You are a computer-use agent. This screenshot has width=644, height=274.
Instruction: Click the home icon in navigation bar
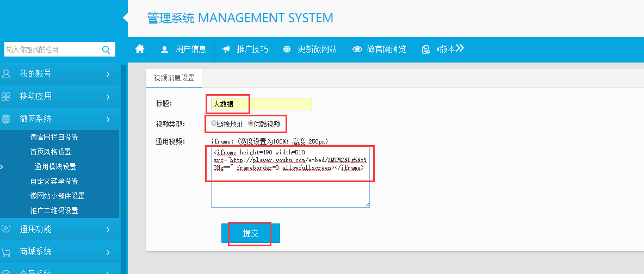[140, 49]
